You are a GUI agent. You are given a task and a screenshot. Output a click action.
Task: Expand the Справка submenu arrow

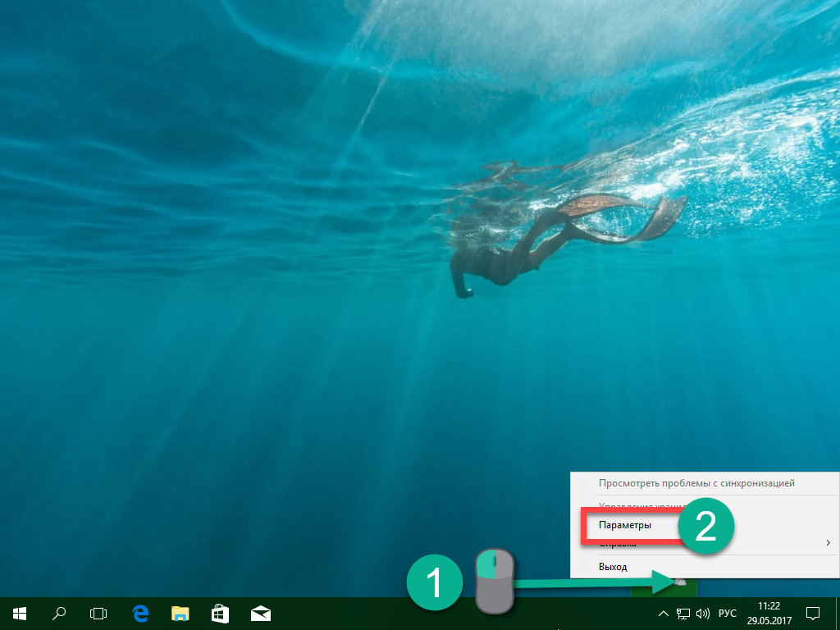828,543
